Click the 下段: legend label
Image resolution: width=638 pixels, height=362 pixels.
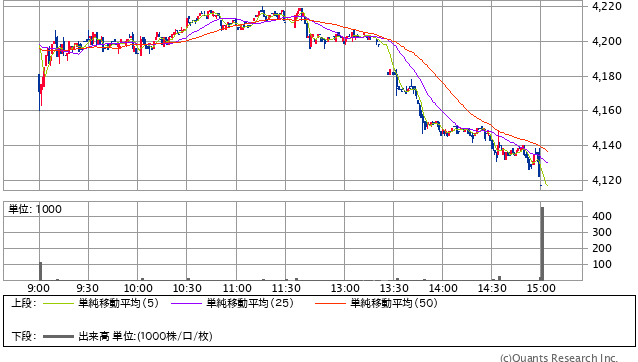[24, 336]
